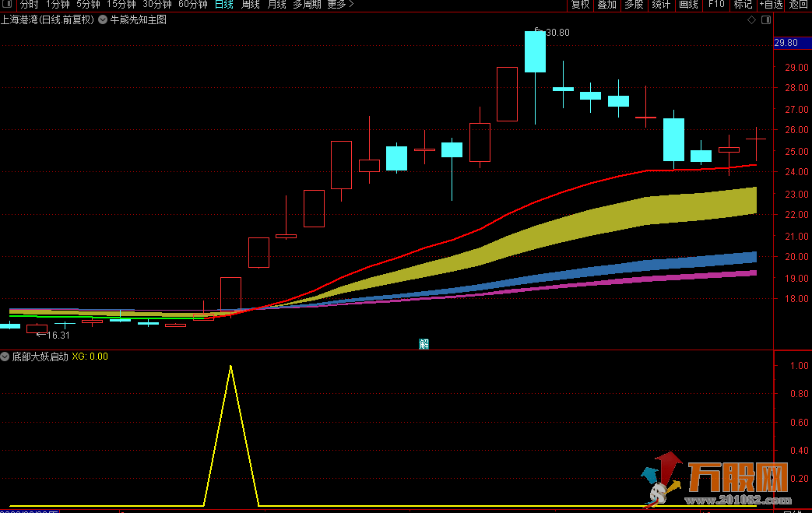Select the 60分钟 period tab
This screenshot has width=812, height=513.
192,5
